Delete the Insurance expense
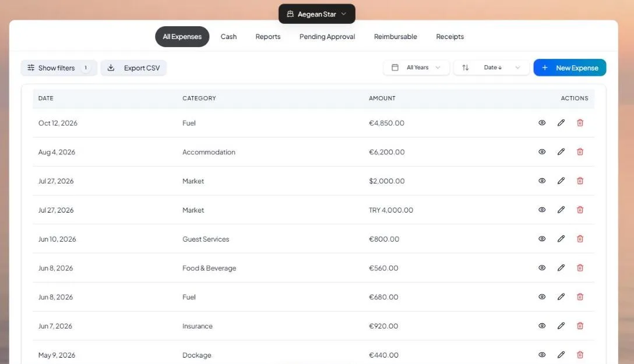 pos(580,326)
